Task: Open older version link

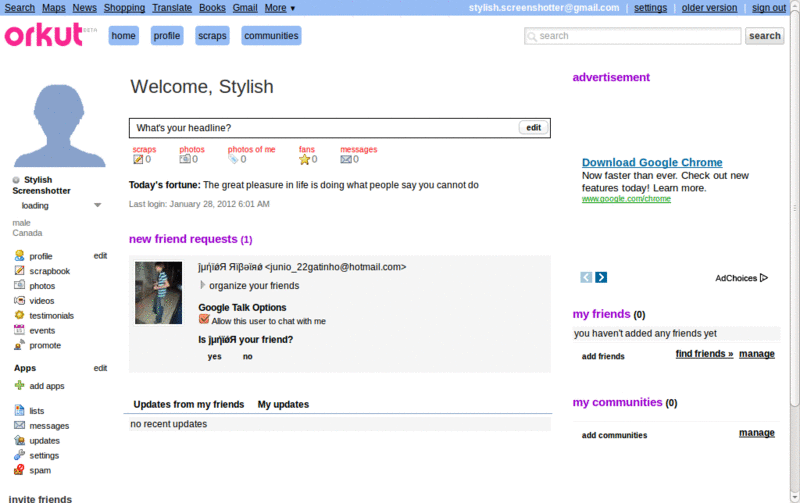Action: point(709,8)
